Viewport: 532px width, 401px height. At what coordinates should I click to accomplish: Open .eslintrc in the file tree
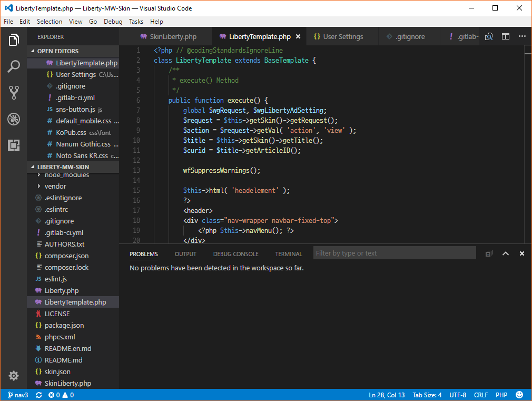coord(73,209)
